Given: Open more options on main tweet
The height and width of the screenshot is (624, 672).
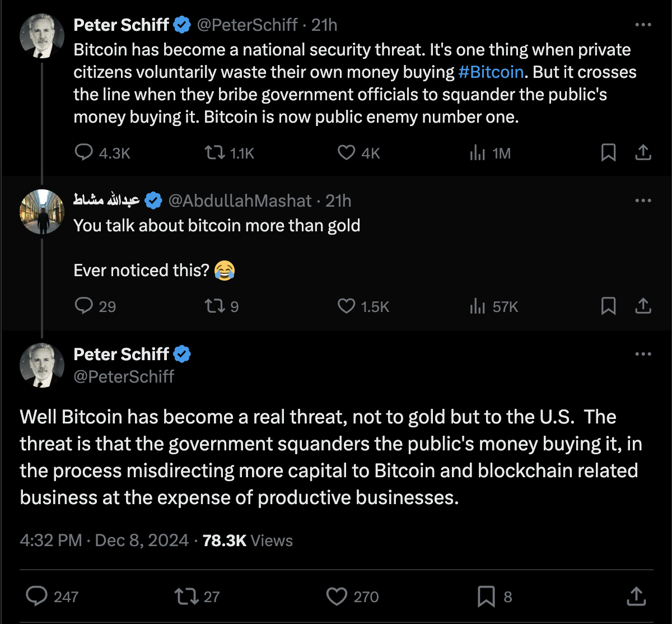Looking at the screenshot, I should click(x=643, y=354).
